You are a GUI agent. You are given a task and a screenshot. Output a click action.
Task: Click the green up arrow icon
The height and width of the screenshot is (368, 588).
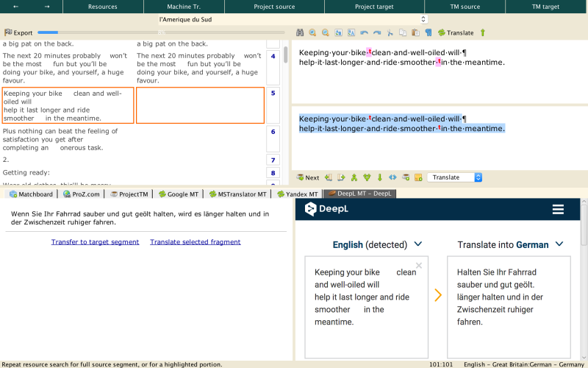pyautogui.click(x=483, y=32)
